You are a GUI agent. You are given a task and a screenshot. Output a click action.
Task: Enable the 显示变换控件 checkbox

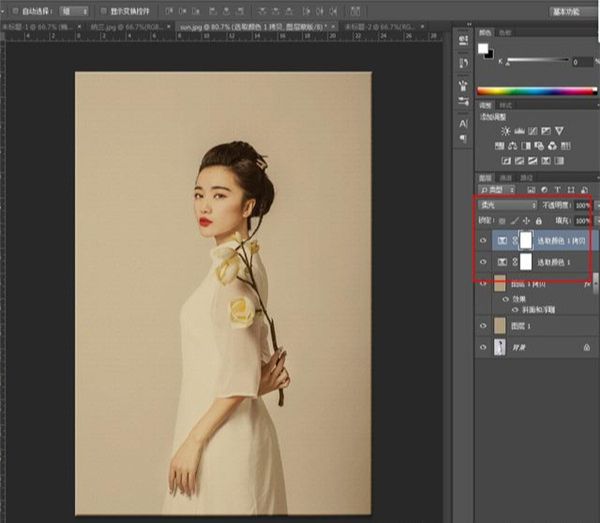103,11
